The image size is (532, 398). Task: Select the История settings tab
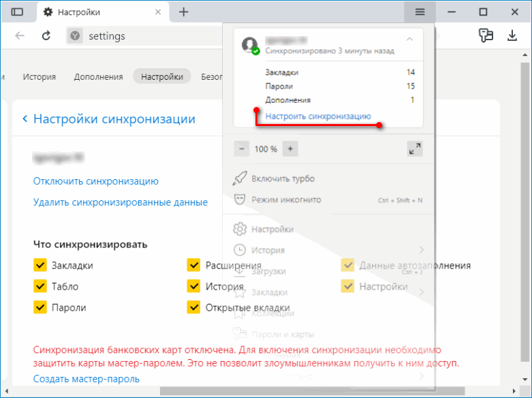40,77
